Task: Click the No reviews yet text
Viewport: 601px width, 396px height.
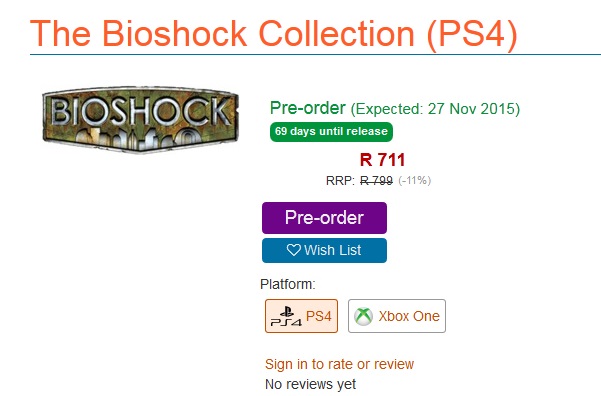Action: pyautogui.click(x=310, y=384)
